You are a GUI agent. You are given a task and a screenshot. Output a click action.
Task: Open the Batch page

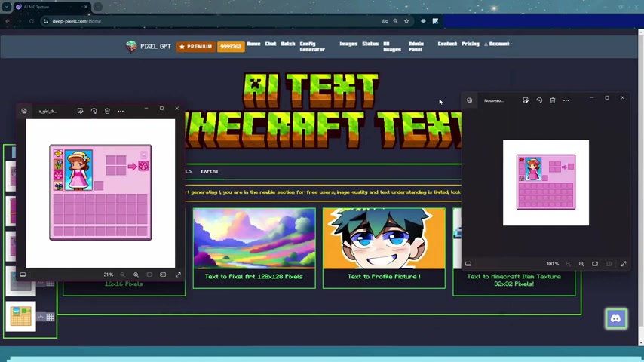point(288,44)
